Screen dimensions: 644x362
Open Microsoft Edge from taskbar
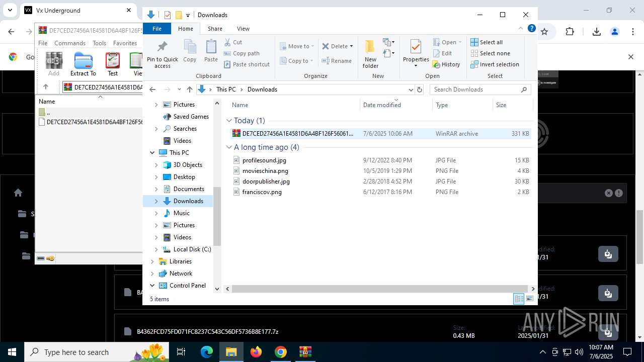pyautogui.click(x=207, y=352)
